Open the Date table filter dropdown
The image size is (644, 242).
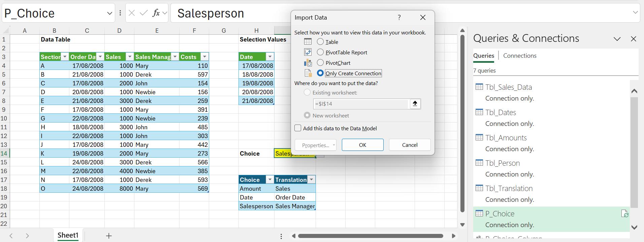tap(270, 57)
